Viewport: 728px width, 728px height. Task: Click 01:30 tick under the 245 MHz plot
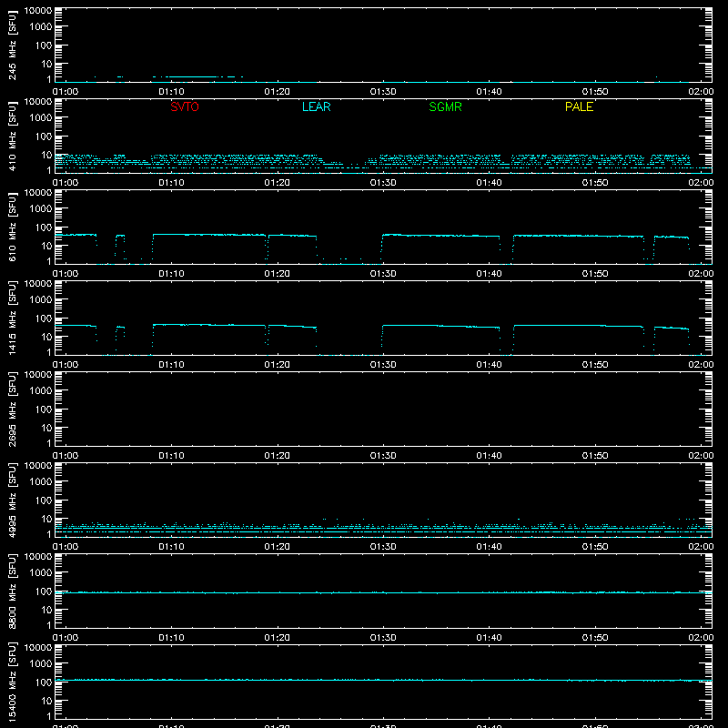tap(383, 92)
